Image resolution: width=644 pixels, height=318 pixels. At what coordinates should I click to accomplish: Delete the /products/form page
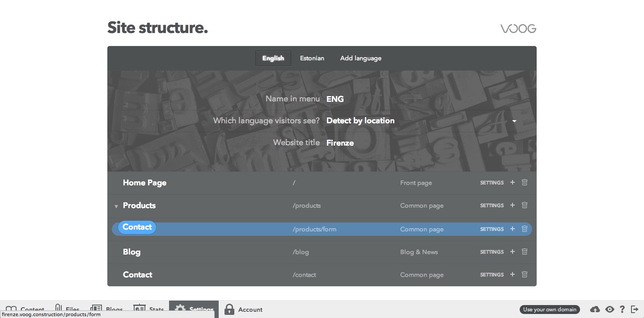coord(525,229)
